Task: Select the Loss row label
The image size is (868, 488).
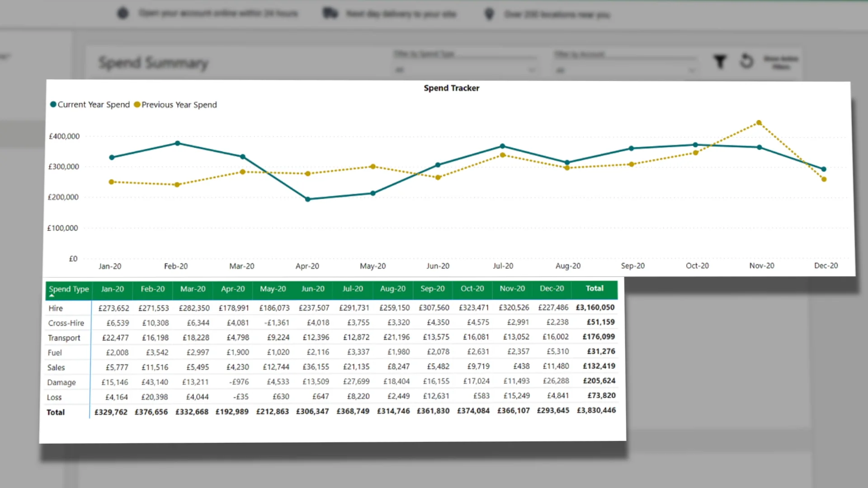Action: click(54, 398)
